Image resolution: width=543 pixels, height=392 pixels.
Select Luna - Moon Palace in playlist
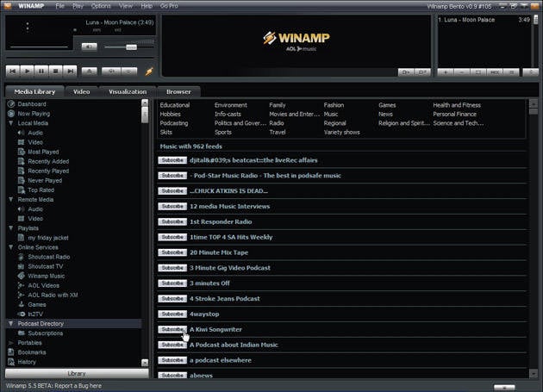(470, 19)
